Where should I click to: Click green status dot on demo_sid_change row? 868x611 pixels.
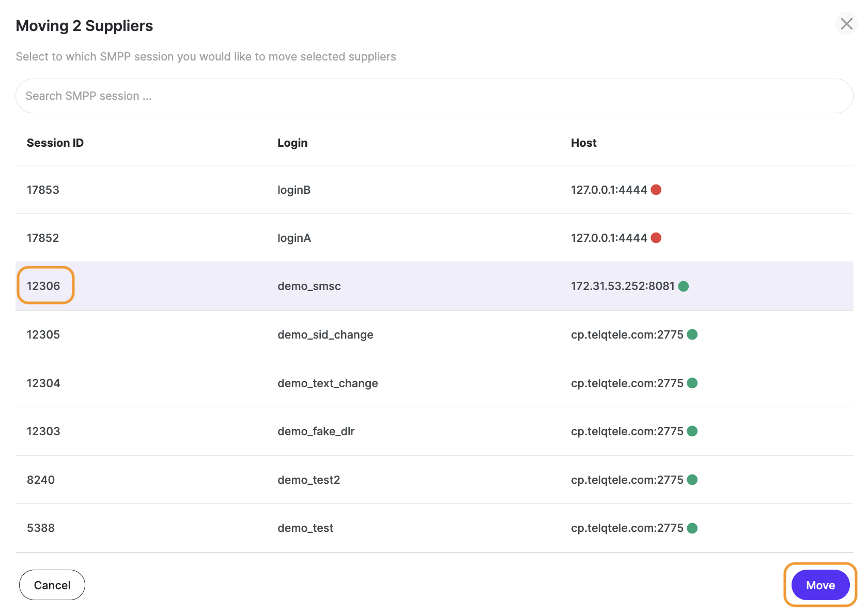[x=692, y=334]
